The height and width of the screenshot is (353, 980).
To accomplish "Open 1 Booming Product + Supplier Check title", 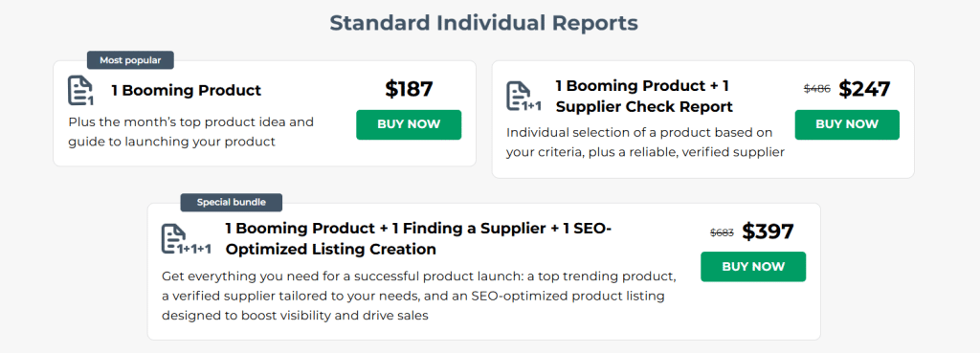I will tap(644, 97).
